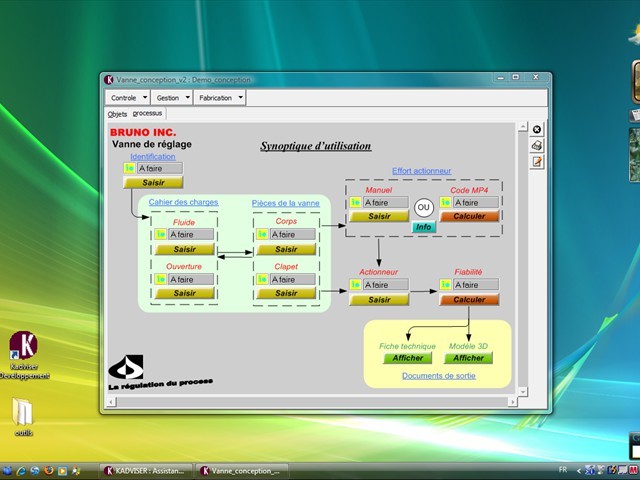Click Saisir button in Fluide block
This screenshot has height=480, width=640.
[x=184, y=249]
